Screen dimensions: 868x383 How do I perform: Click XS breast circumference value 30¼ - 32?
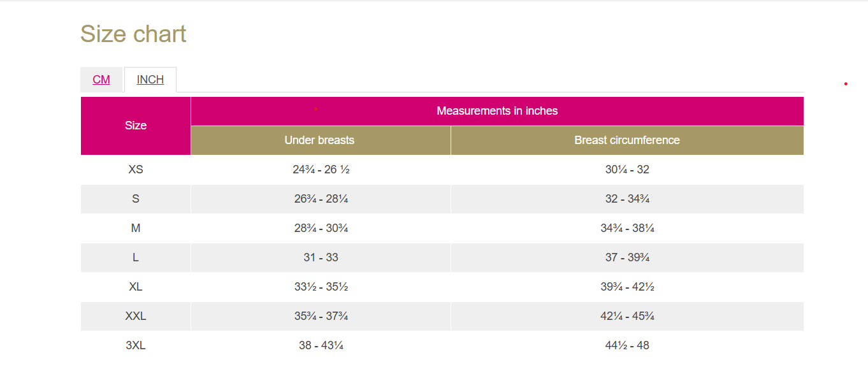[627, 170]
